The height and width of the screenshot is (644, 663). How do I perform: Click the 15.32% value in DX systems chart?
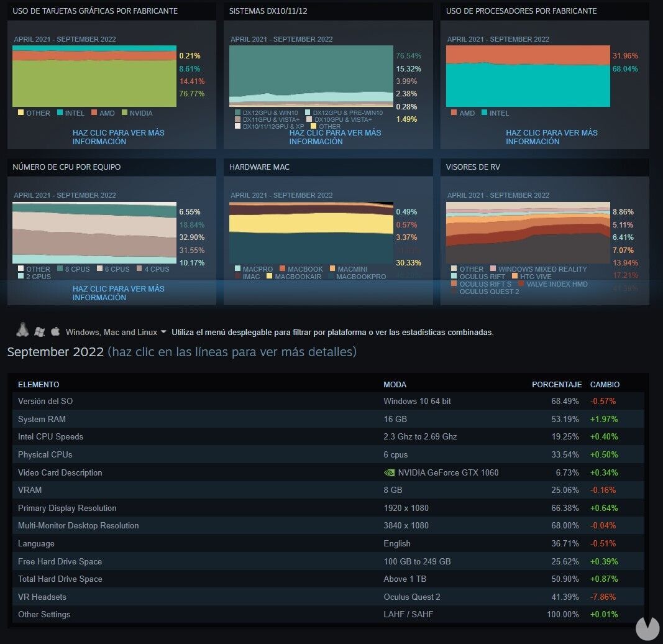tap(408, 68)
